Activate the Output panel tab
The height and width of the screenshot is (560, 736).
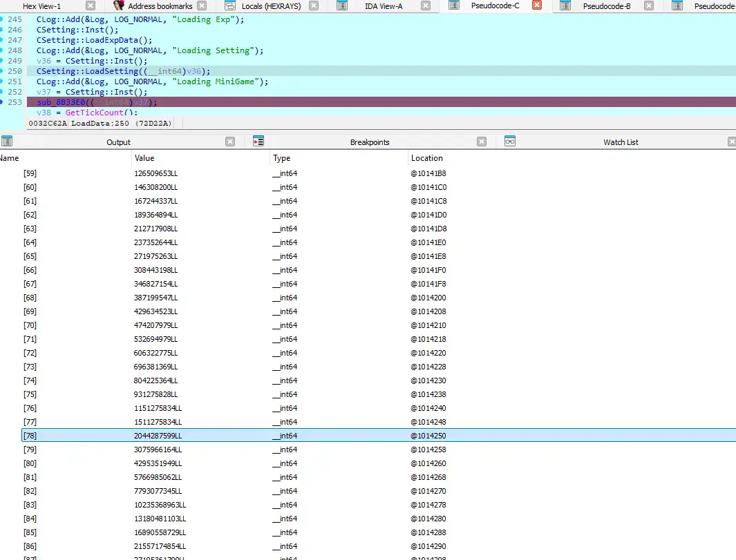[118, 142]
